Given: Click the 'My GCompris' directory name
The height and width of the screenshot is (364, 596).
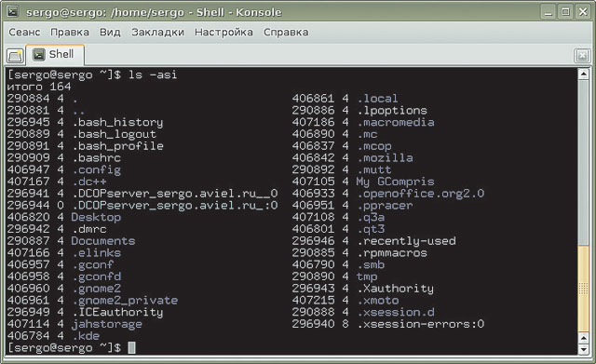Looking at the screenshot, I should pos(395,182).
